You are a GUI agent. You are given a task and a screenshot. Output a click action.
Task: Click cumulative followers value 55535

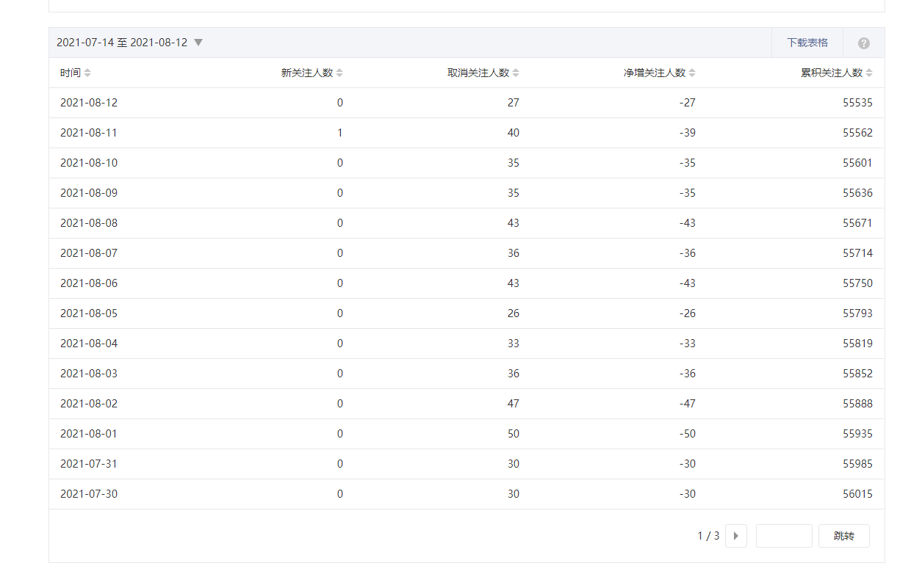(857, 103)
